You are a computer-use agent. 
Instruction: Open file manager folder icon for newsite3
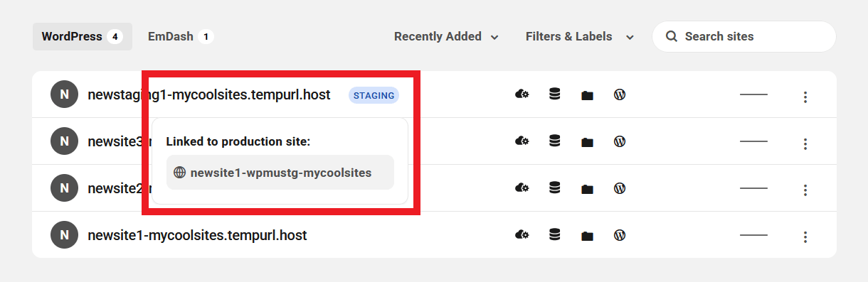(x=587, y=142)
